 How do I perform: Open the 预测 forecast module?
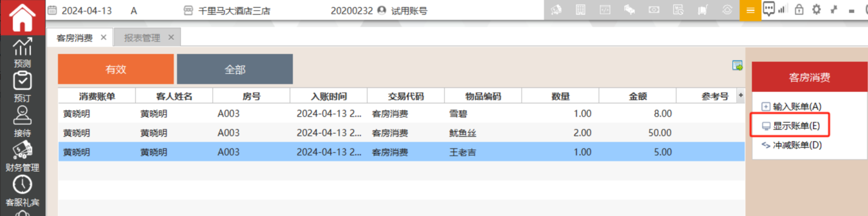point(22,52)
